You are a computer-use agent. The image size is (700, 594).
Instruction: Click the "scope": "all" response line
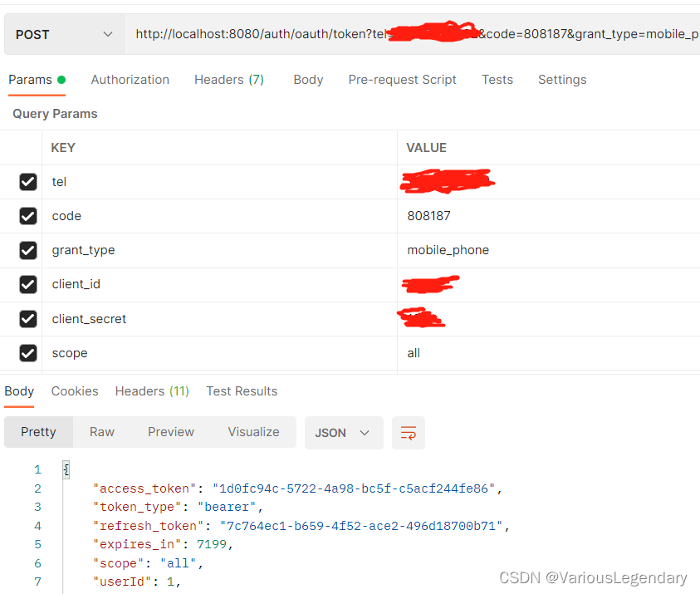pyautogui.click(x=147, y=563)
